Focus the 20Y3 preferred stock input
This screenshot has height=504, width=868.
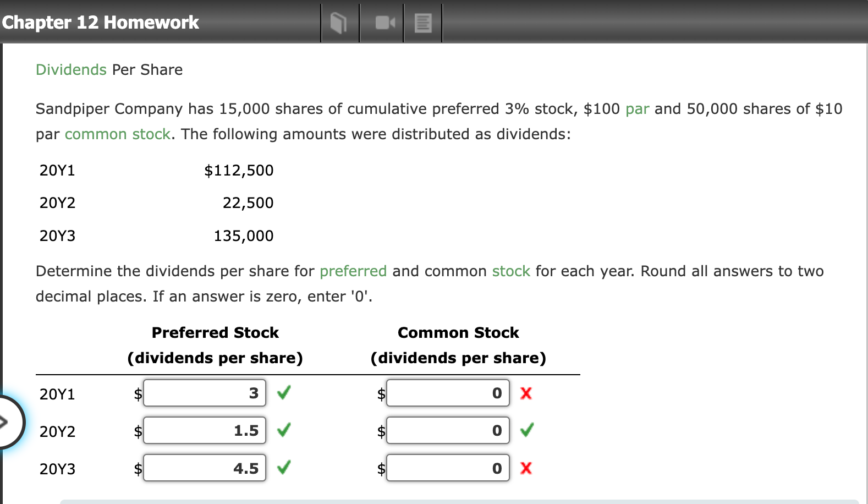205,468
